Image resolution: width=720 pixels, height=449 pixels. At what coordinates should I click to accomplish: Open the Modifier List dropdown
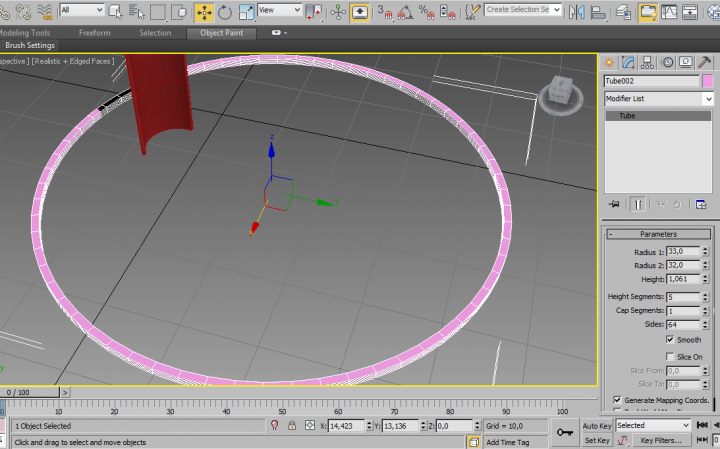659,99
